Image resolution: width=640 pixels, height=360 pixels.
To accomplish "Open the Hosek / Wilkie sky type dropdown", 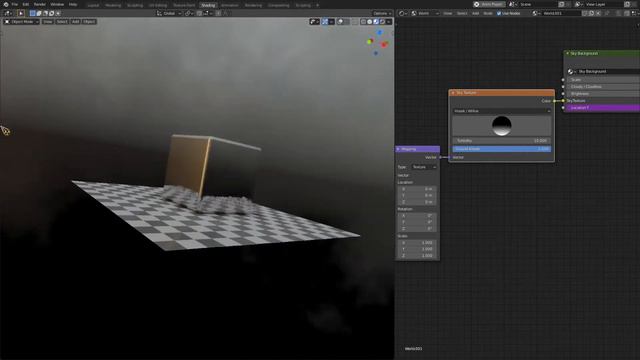I will pyautogui.click(x=502, y=111).
